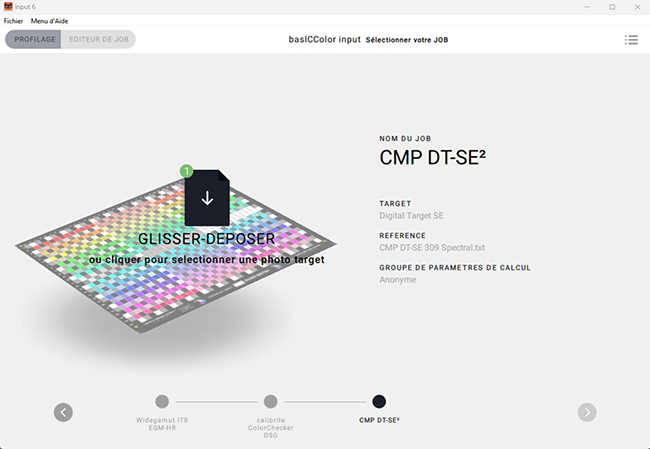
Task: Close the input 6 window
Action: click(x=638, y=7)
